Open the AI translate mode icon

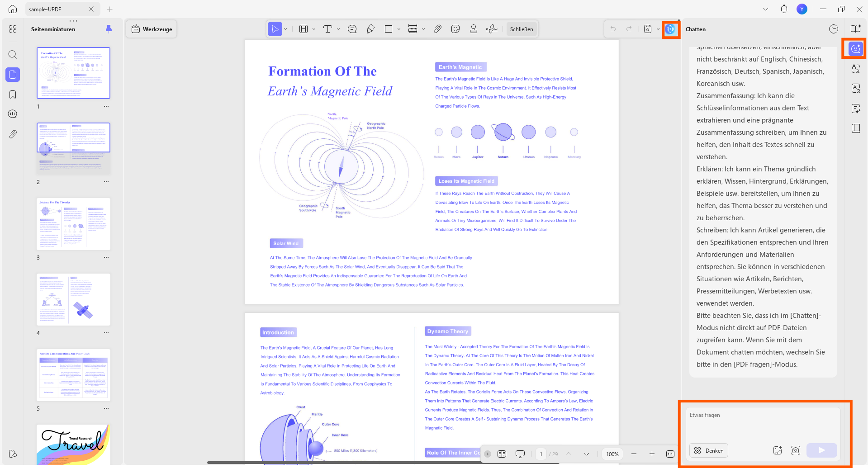tap(856, 69)
